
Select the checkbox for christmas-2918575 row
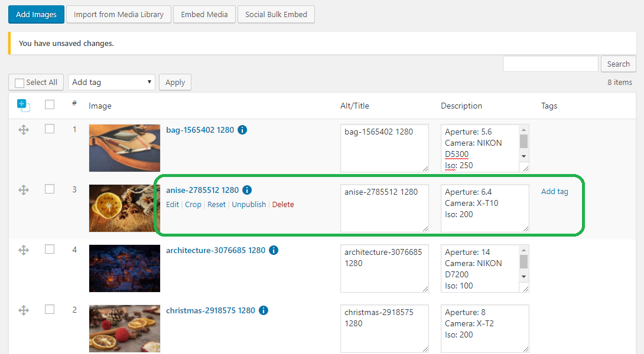pos(50,309)
